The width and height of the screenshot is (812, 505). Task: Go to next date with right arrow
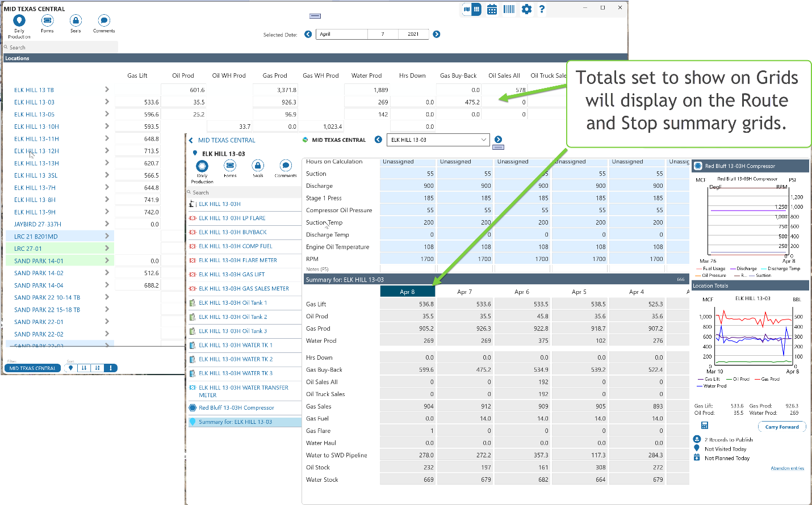coord(436,34)
